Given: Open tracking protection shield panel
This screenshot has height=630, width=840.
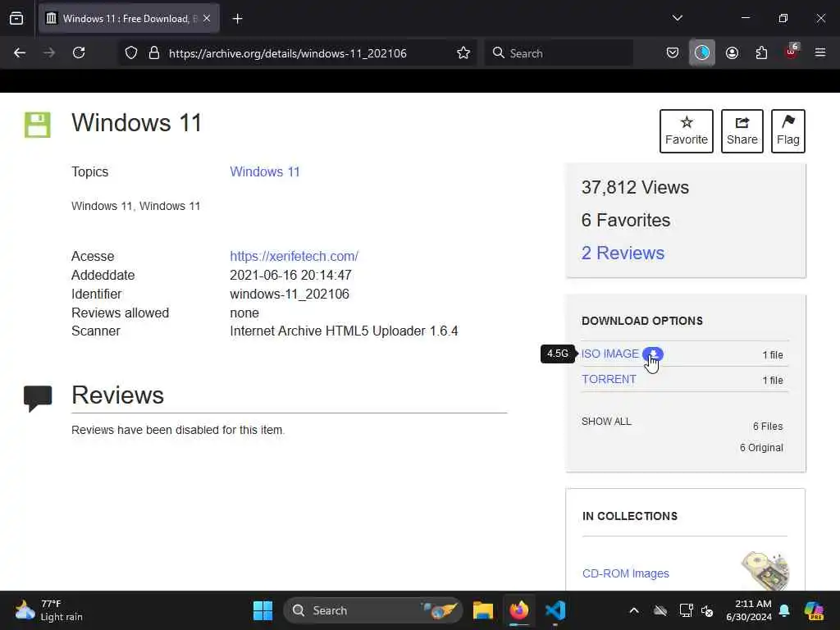Looking at the screenshot, I should [x=131, y=53].
